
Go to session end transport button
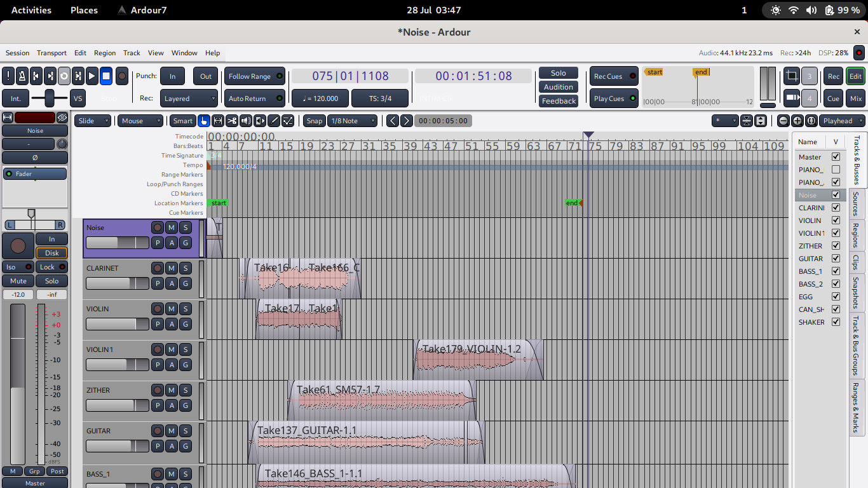tap(50, 76)
